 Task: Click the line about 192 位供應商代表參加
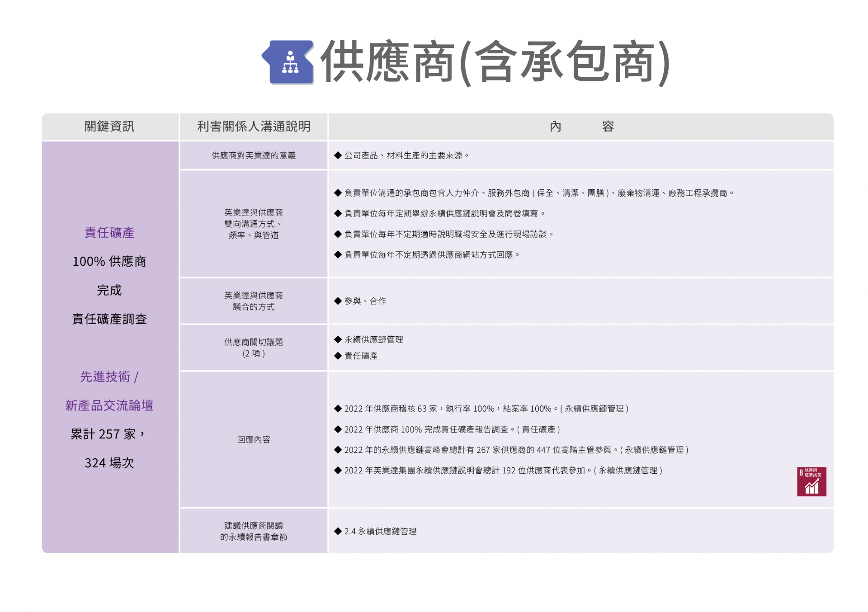499,471
